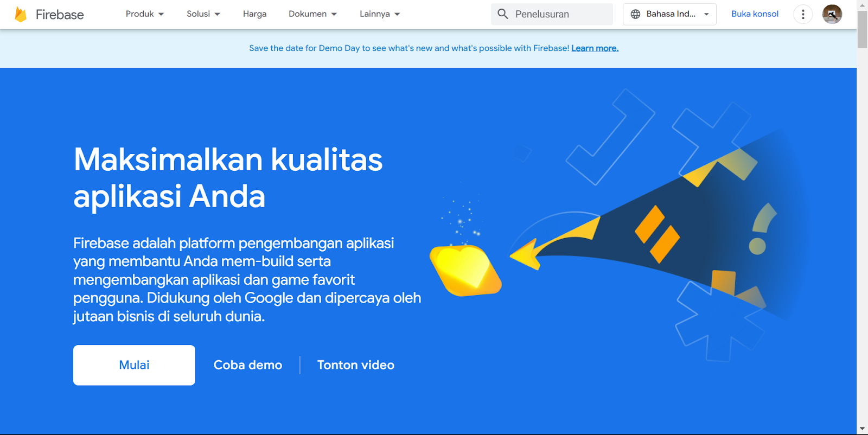
Task: Click the vertical scrollbar thumb
Action: pos(862,29)
